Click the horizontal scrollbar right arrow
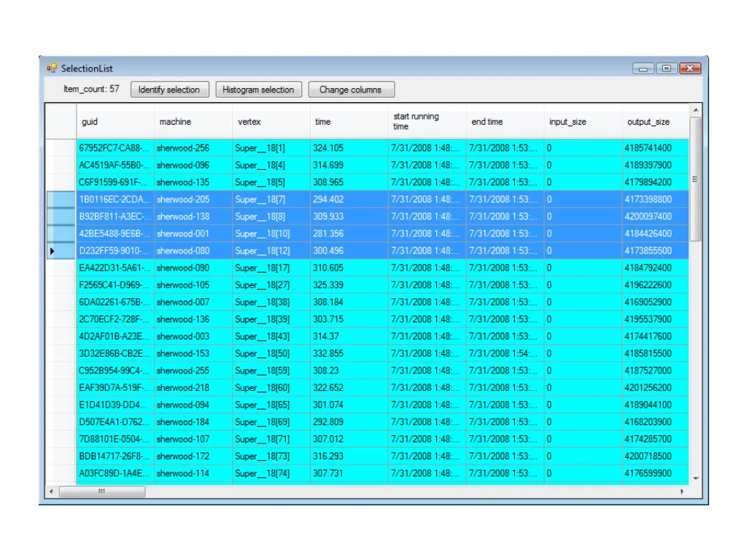 682,491
